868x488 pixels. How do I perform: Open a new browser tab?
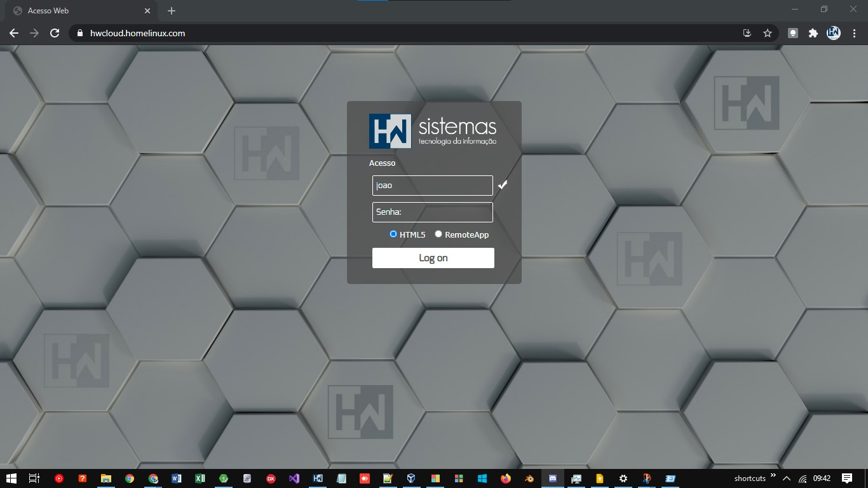coord(172,11)
